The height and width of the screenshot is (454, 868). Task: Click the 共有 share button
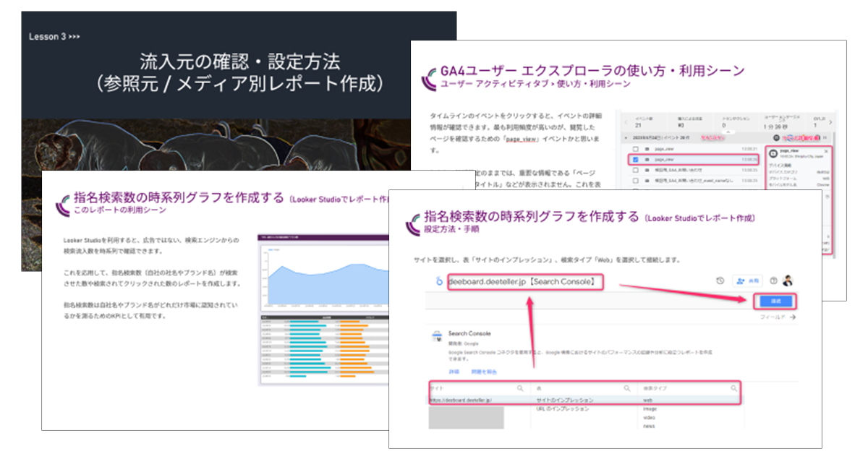[x=747, y=281]
